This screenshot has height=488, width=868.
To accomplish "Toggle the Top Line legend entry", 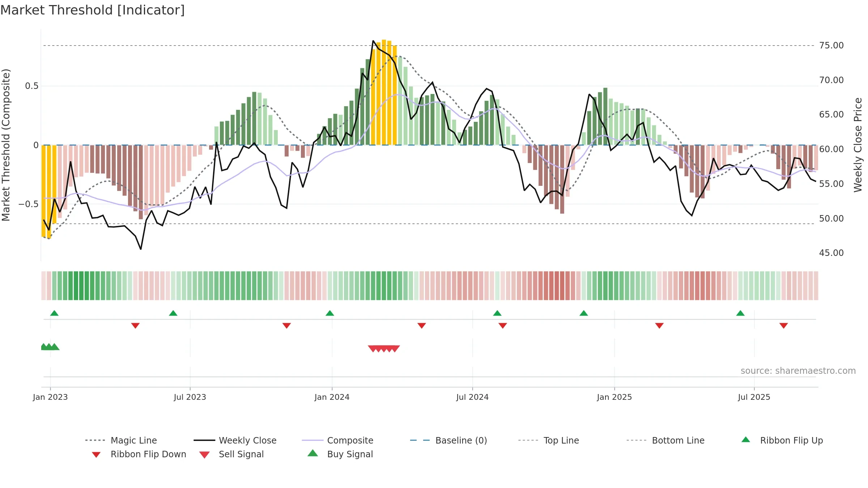I will click(x=548, y=440).
